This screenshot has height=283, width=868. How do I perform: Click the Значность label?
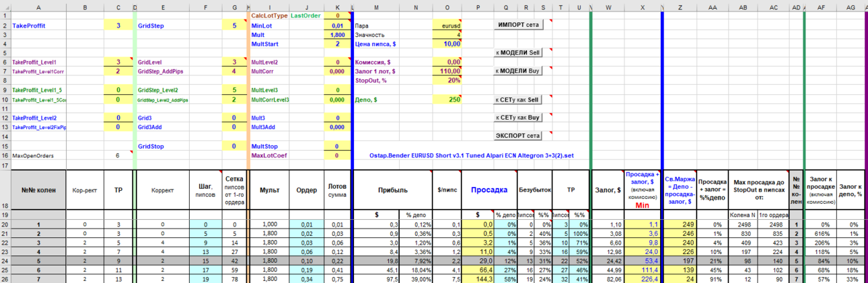[369, 34]
